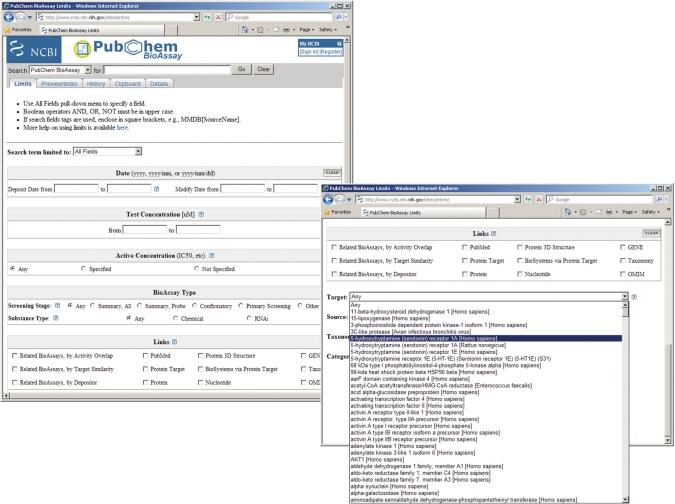
Task: Open address bar dropdown in left window
Action: pos(196,18)
